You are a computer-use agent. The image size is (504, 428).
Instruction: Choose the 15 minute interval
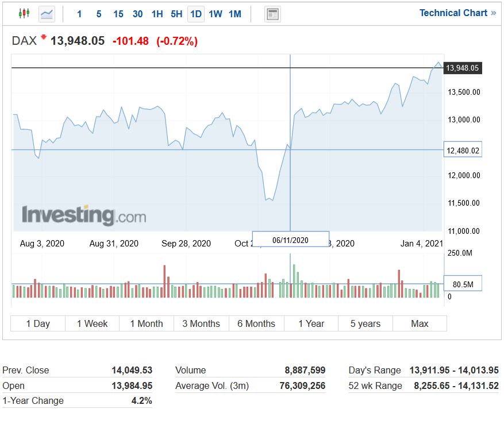[118, 14]
